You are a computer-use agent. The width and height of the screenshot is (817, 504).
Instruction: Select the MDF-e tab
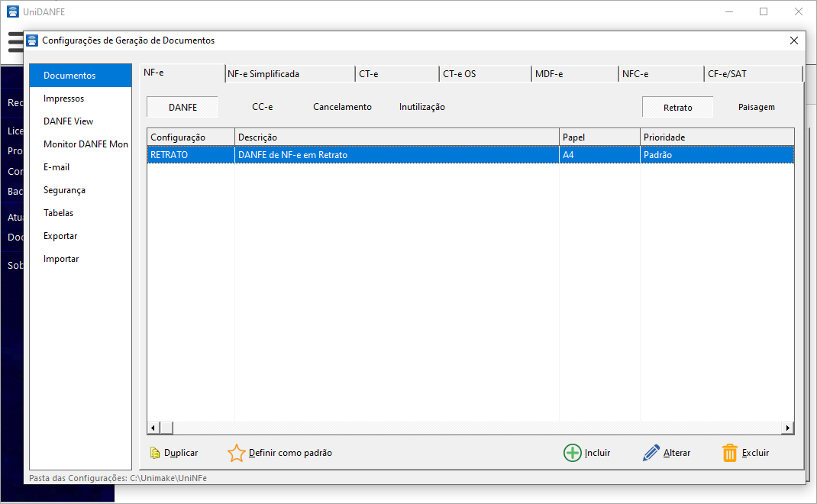[549, 74]
